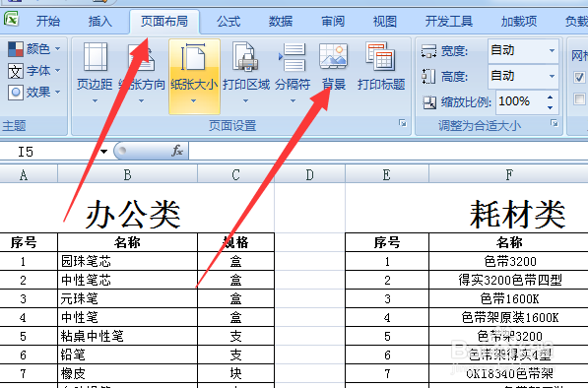Click the cell containing 色带1600K
This screenshot has height=388, width=588.
(x=508, y=298)
